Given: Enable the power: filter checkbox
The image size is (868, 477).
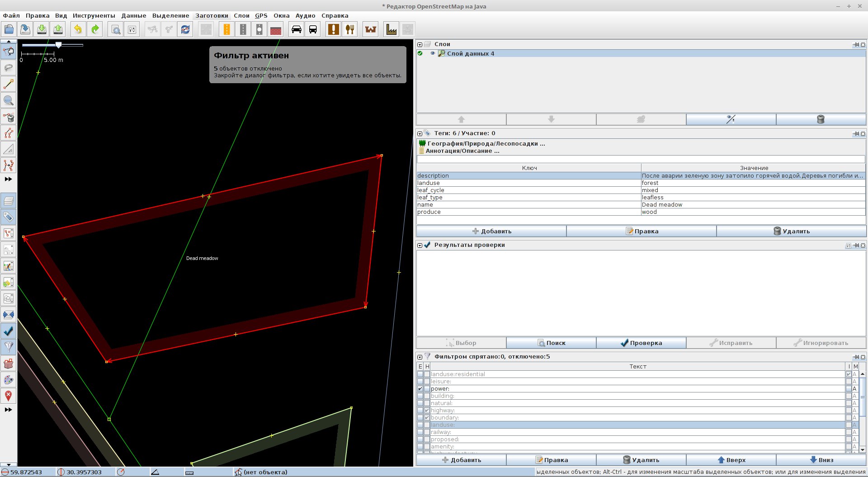Looking at the screenshot, I should pyautogui.click(x=420, y=389).
